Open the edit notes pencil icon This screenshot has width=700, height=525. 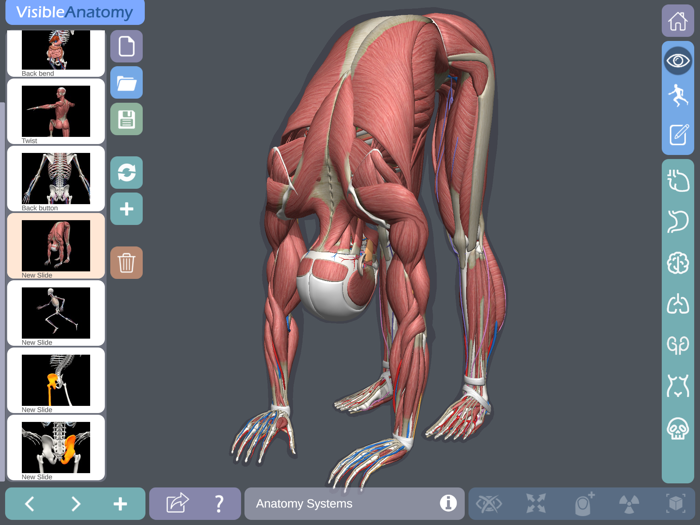coord(677,135)
